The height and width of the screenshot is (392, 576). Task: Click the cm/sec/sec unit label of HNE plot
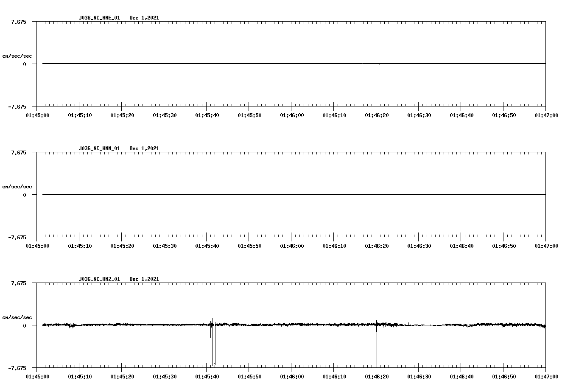click(17, 56)
